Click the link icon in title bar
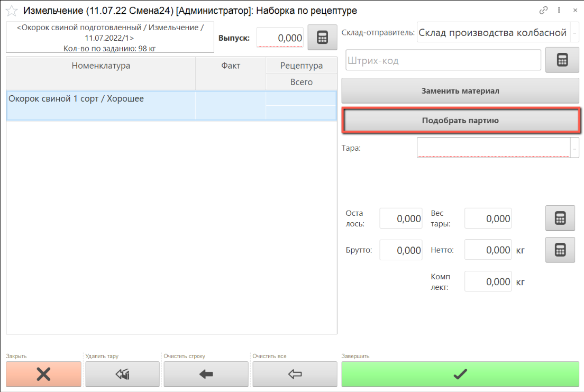This screenshot has width=584, height=392. 543,10
